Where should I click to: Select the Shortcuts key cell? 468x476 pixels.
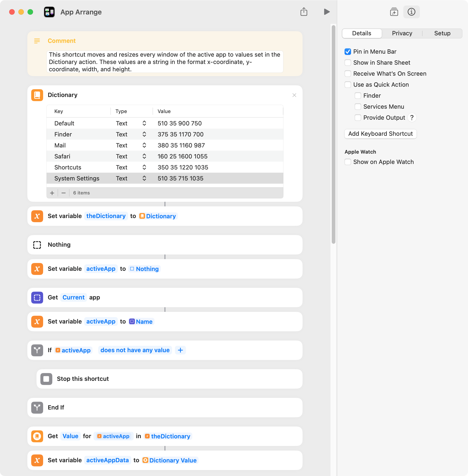pos(68,168)
